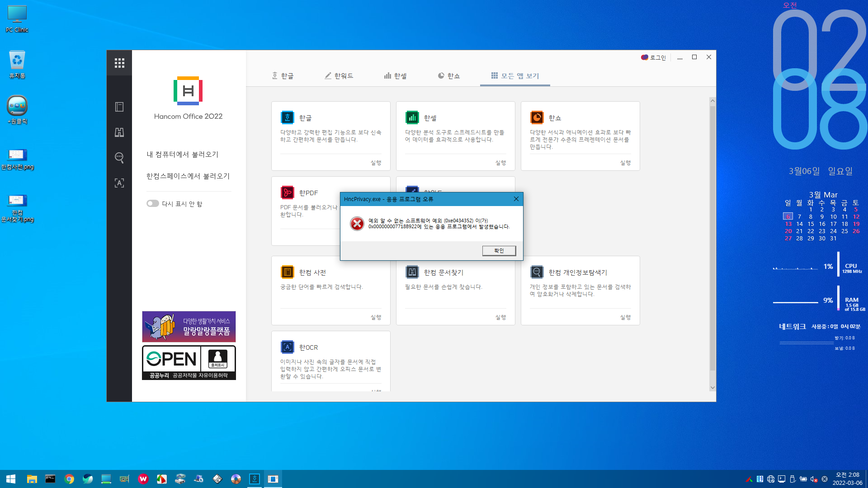Viewport: 868px width, 488px height.
Task: Select the 한컴 문서찾기.png desktop file
Action: click(17, 208)
